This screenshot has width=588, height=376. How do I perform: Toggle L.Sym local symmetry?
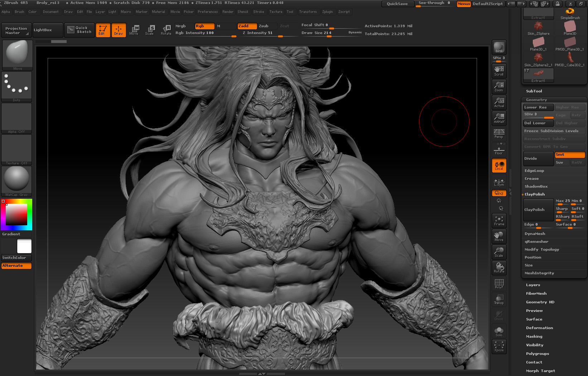point(499,182)
